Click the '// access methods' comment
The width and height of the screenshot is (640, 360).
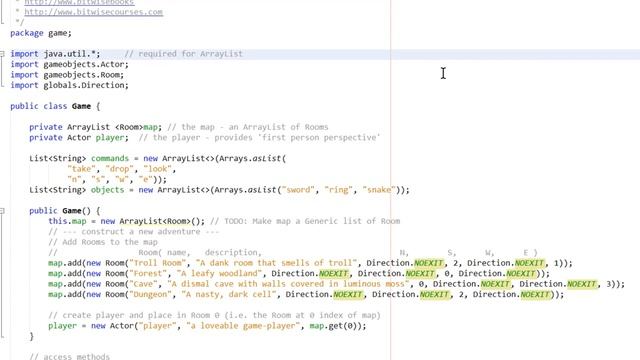[x=70, y=356]
